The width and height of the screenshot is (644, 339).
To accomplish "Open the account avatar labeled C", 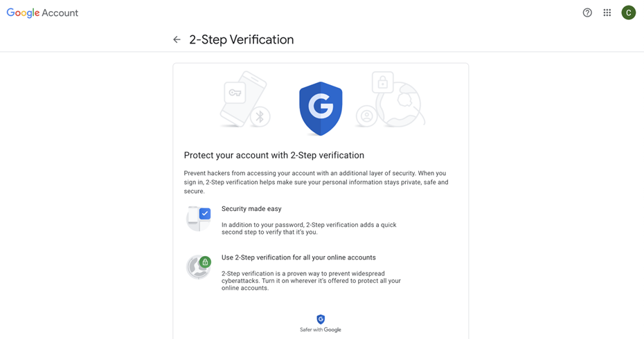I will (629, 12).
